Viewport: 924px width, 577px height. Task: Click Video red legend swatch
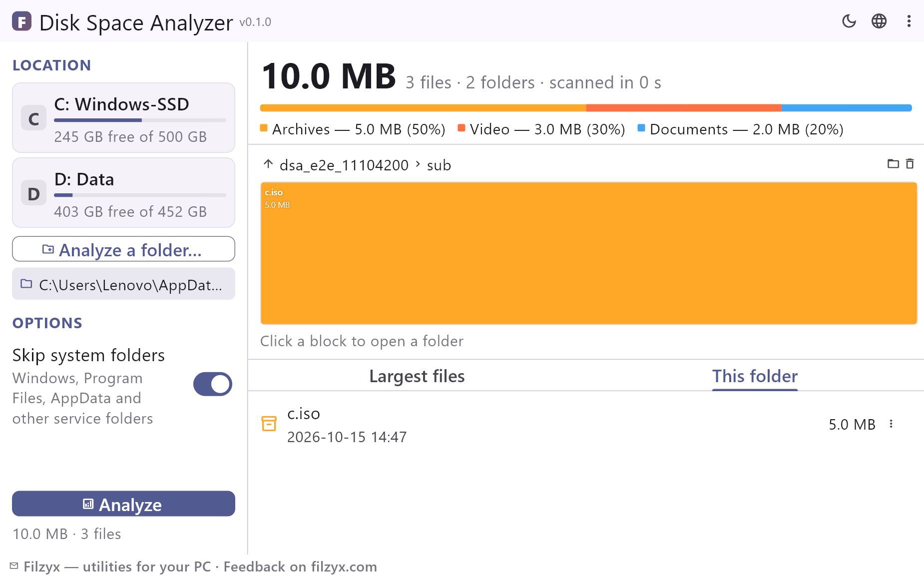tap(462, 128)
